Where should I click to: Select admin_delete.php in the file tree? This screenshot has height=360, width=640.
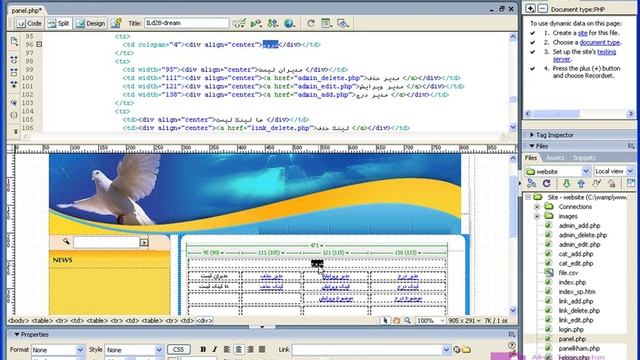point(582,235)
